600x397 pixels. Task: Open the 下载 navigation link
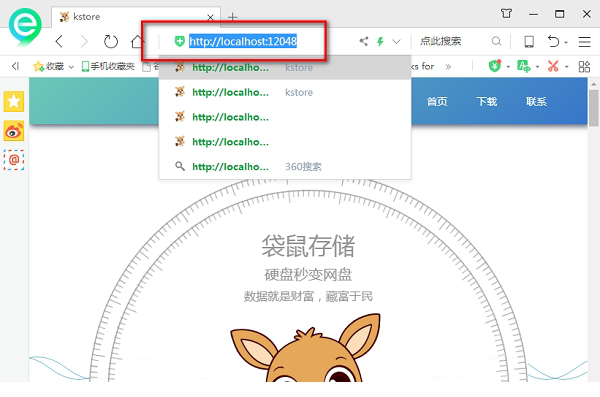tap(487, 101)
